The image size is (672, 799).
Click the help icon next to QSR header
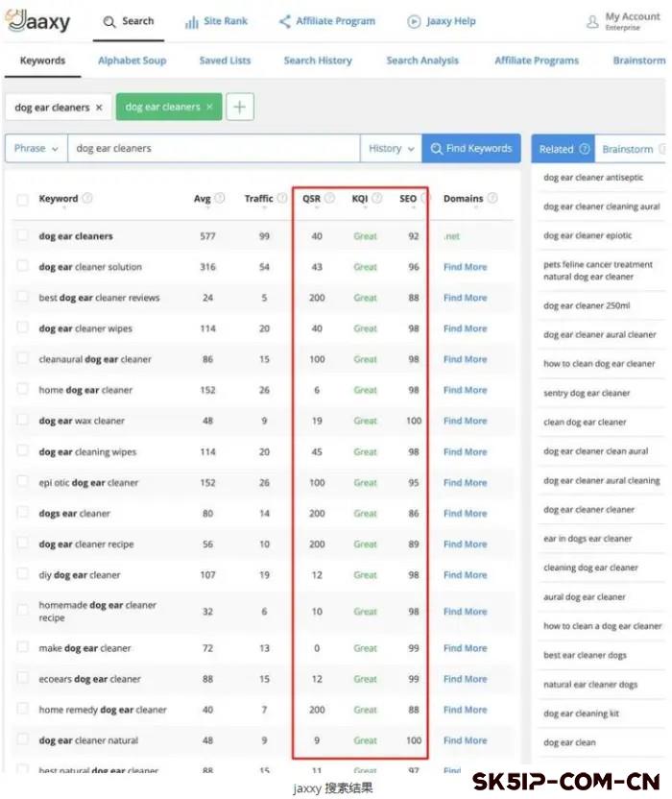329,198
